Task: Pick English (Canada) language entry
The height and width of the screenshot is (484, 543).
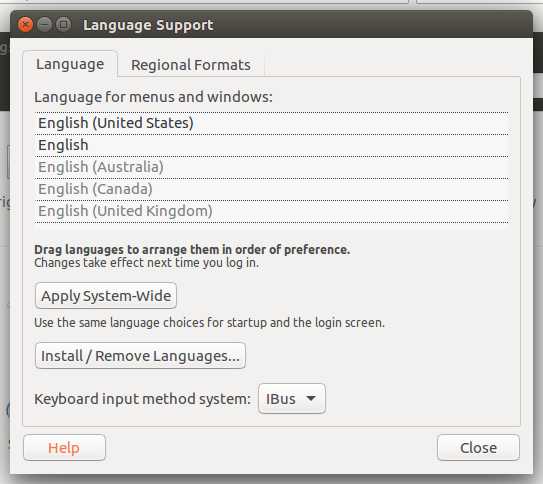Action: coord(272,189)
